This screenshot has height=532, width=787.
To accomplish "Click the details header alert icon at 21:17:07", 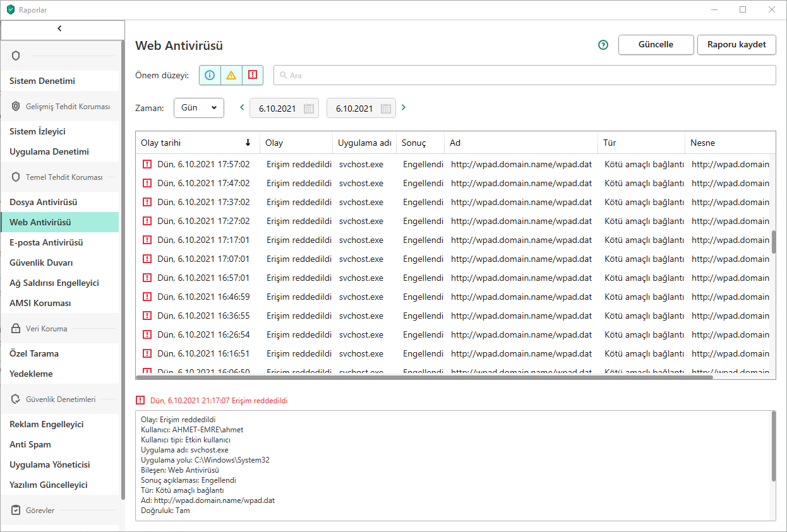I will tap(140, 400).
